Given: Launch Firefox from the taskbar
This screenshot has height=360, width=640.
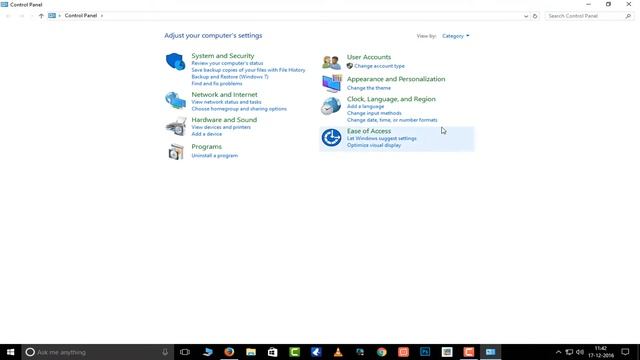Looking at the screenshot, I should (229, 352).
